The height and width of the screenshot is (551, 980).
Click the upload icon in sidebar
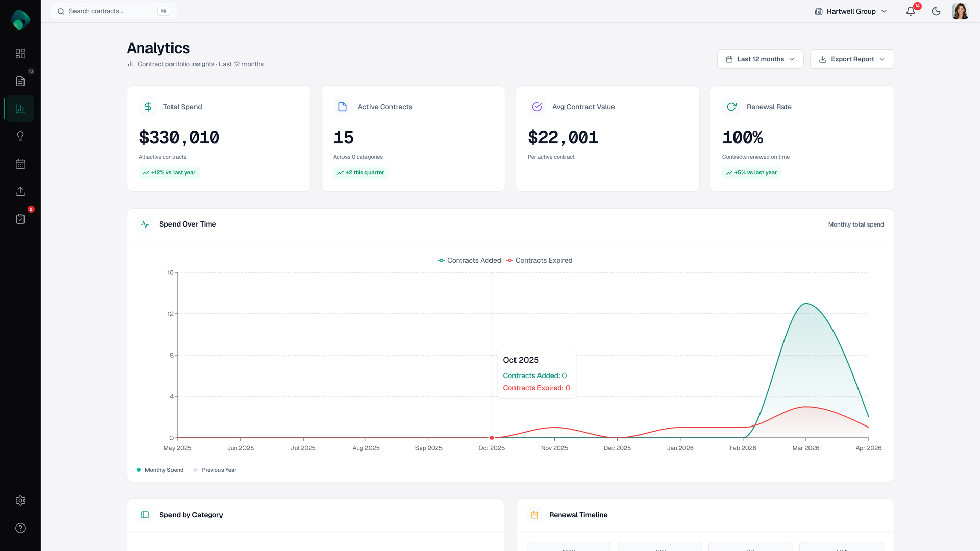[20, 191]
